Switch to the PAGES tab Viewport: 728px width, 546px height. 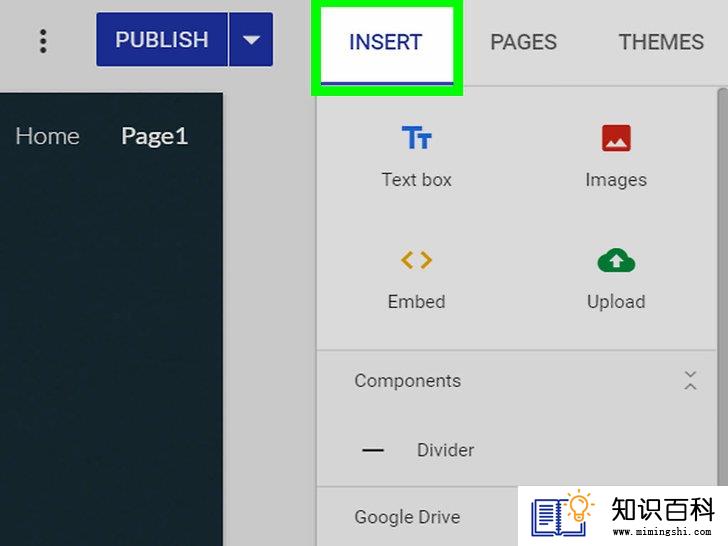click(x=523, y=42)
